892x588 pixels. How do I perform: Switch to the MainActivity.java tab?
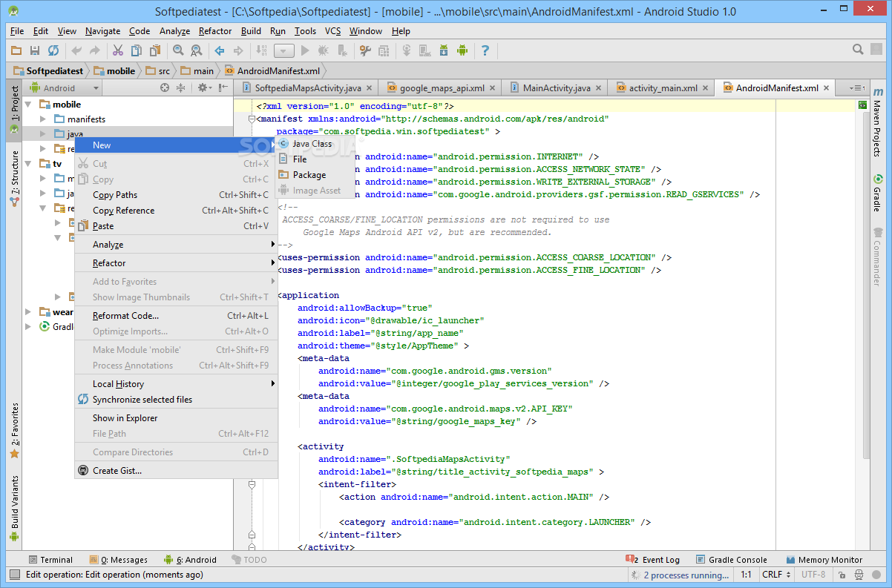[x=557, y=87]
